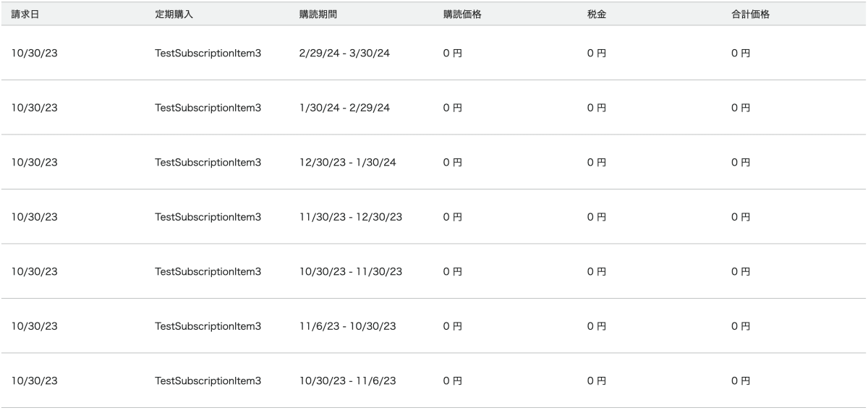Select TestSubscriptionItem3 in the 10/30/23 - 11/6/23 row
The image size is (868, 413).
click(x=208, y=380)
